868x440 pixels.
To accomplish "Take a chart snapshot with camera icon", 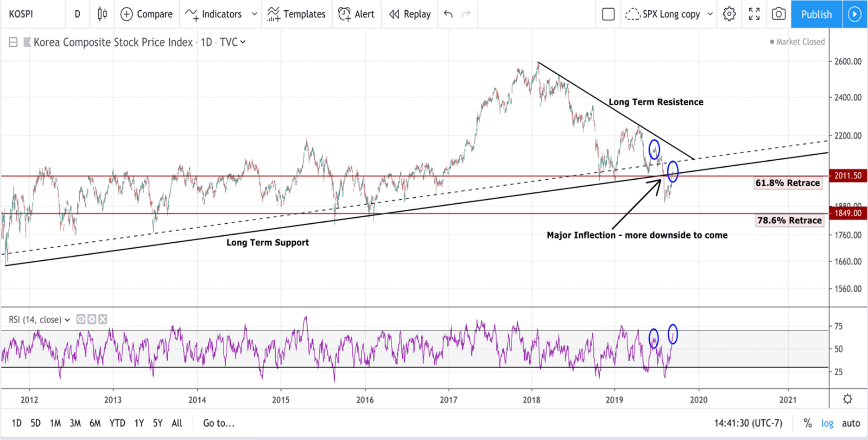I will [779, 14].
